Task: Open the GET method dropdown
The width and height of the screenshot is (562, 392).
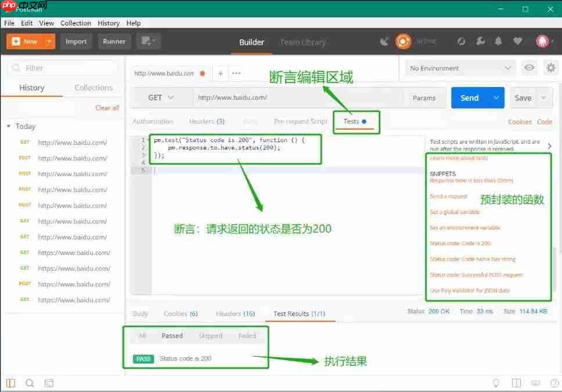Action: [160, 98]
